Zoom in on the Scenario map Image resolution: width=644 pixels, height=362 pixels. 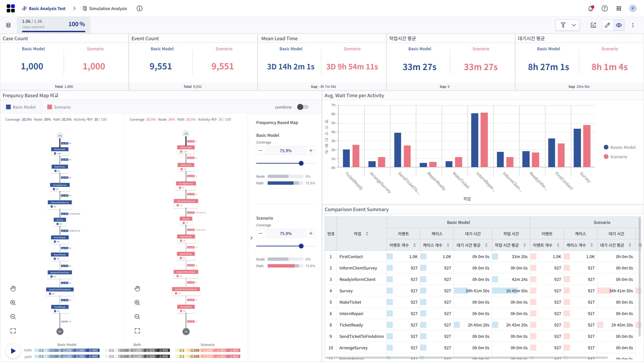137,302
